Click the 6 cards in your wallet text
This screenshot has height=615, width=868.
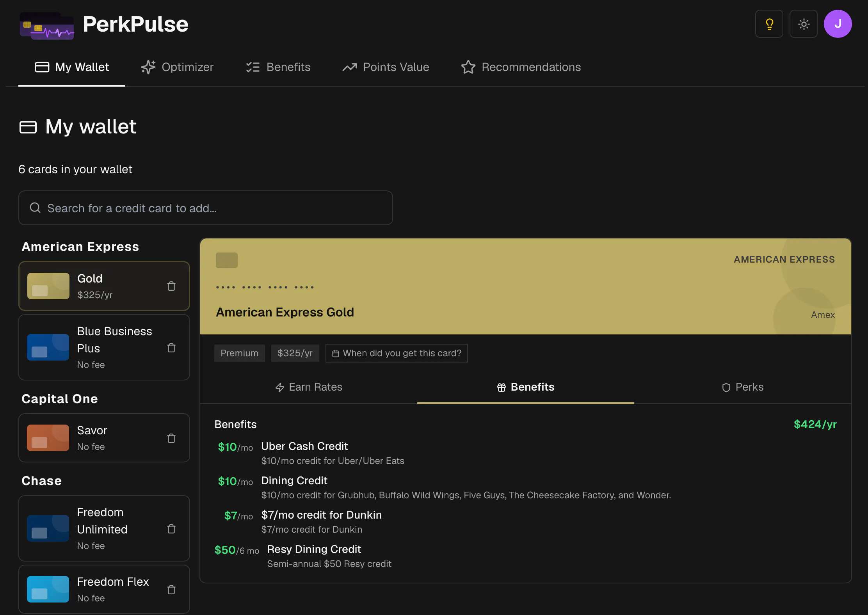[75, 169]
